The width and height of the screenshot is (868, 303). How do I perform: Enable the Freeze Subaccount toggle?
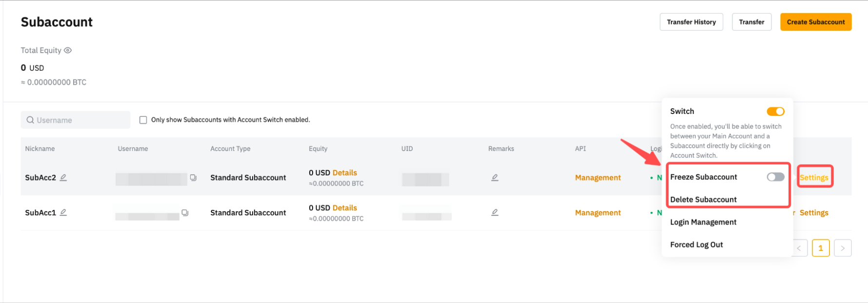[x=775, y=177]
